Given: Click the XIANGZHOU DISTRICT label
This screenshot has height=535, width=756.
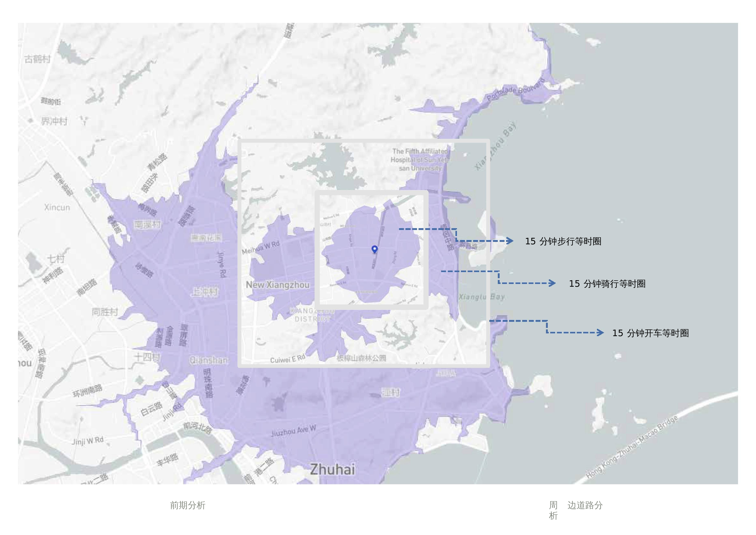Looking at the screenshot, I should (312, 315).
